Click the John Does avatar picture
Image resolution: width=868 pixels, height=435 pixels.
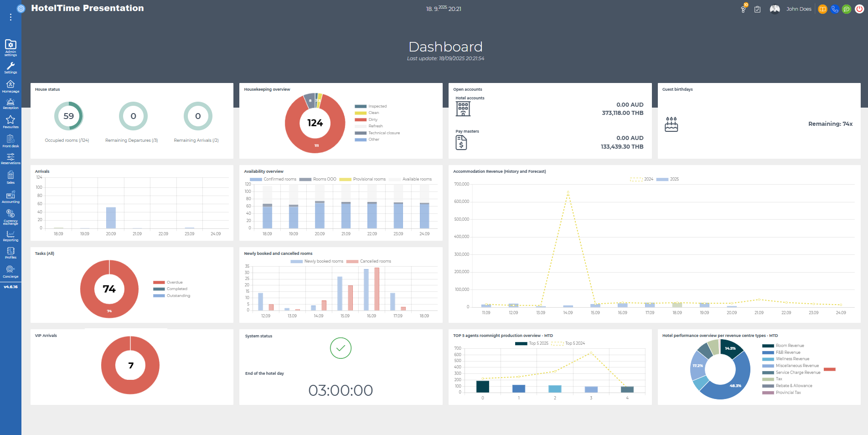775,9
